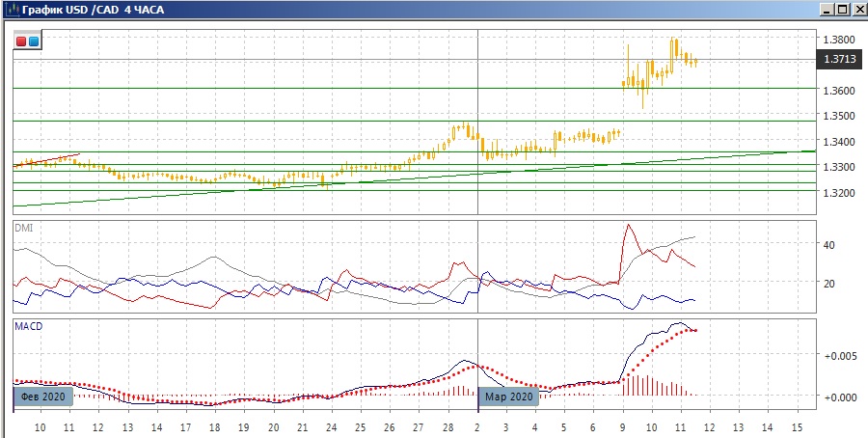Click the +0.000 level on the MACD scale

[x=835, y=397]
